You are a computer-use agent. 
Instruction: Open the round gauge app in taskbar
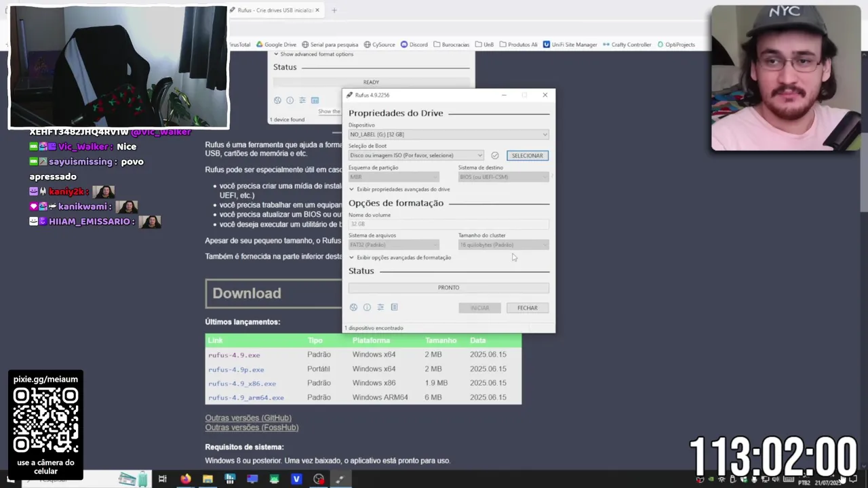(319, 479)
